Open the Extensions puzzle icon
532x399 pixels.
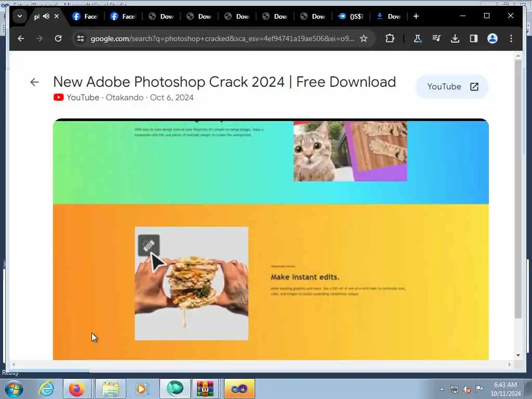point(390,38)
